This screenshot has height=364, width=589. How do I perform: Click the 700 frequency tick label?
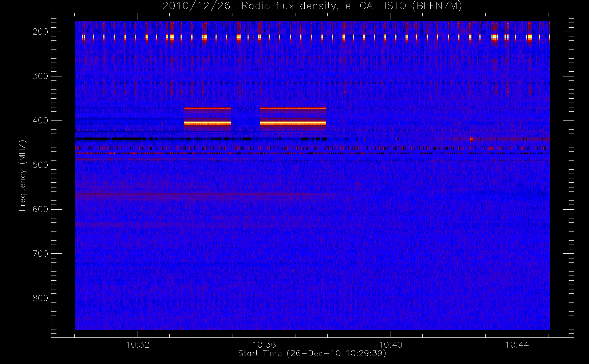[x=40, y=254]
